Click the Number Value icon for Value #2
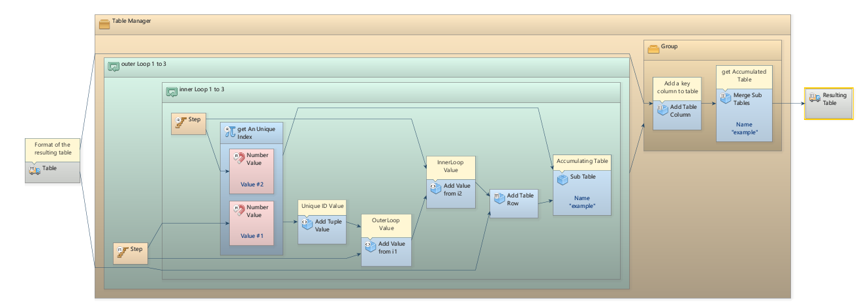868x307 pixels. 240,160
